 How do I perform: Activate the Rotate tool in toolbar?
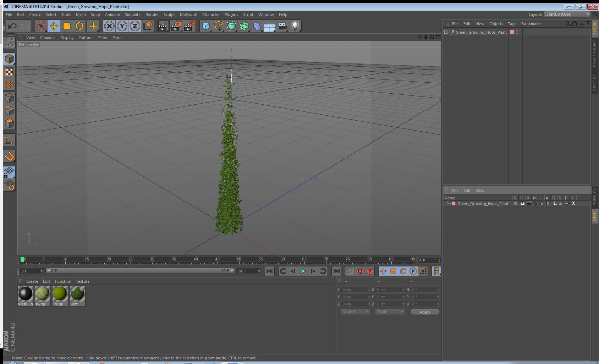(79, 26)
